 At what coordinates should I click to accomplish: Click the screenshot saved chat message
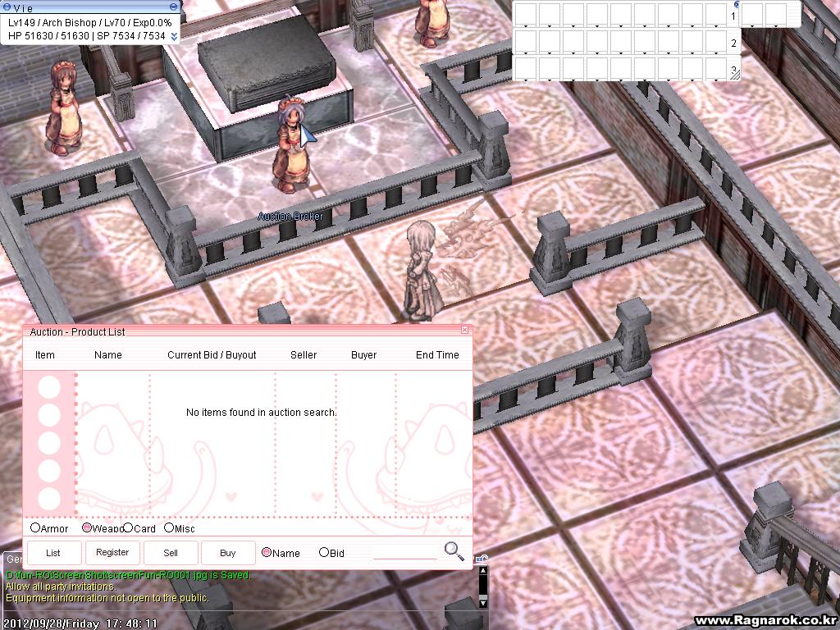point(128,575)
